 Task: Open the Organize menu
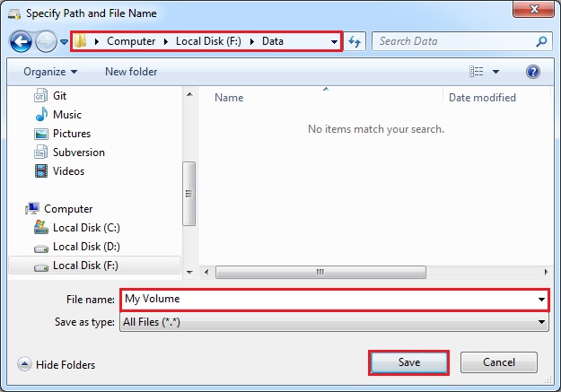[x=50, y=72]
